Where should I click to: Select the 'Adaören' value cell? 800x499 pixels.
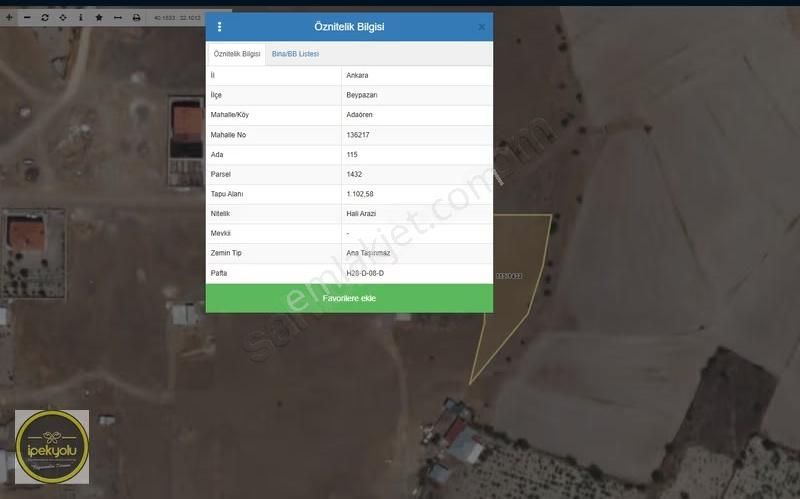click(x=417, y=115)
